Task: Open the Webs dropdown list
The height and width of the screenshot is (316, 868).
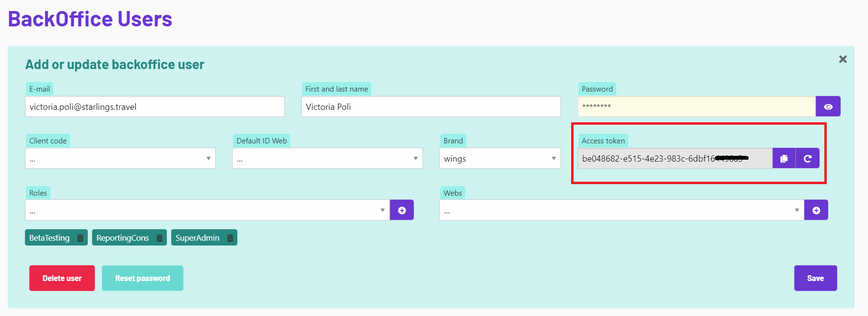Action: tap(622, 210)
